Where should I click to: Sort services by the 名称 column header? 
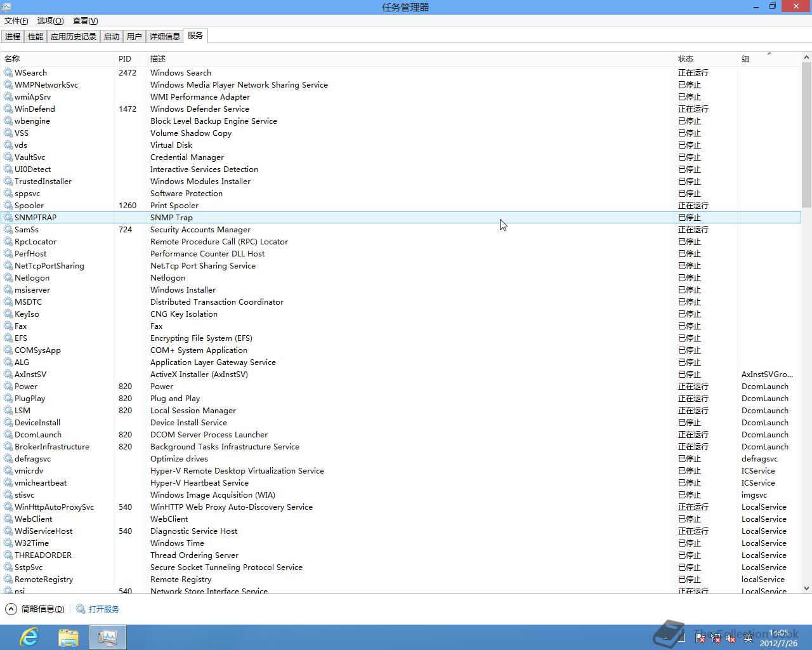pyautogui.click(x=57, y=58)
